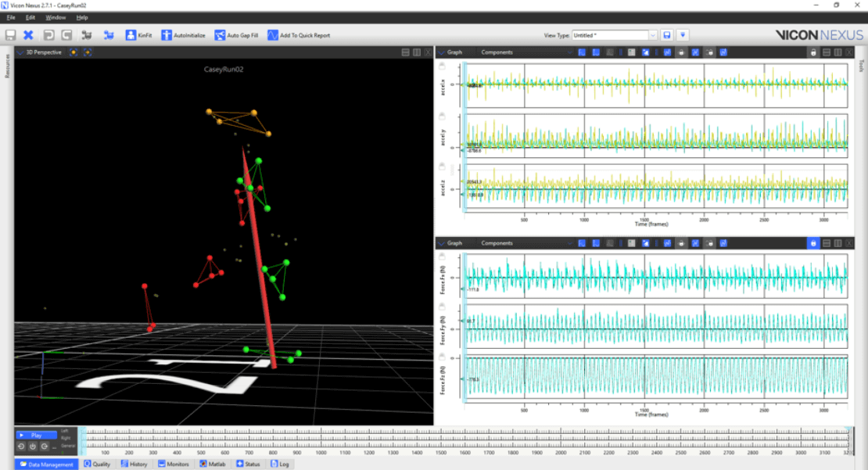This screenshot has height=470, width=868.
Task: Open the View Type dropdown
Action: (x=652, y=35)
